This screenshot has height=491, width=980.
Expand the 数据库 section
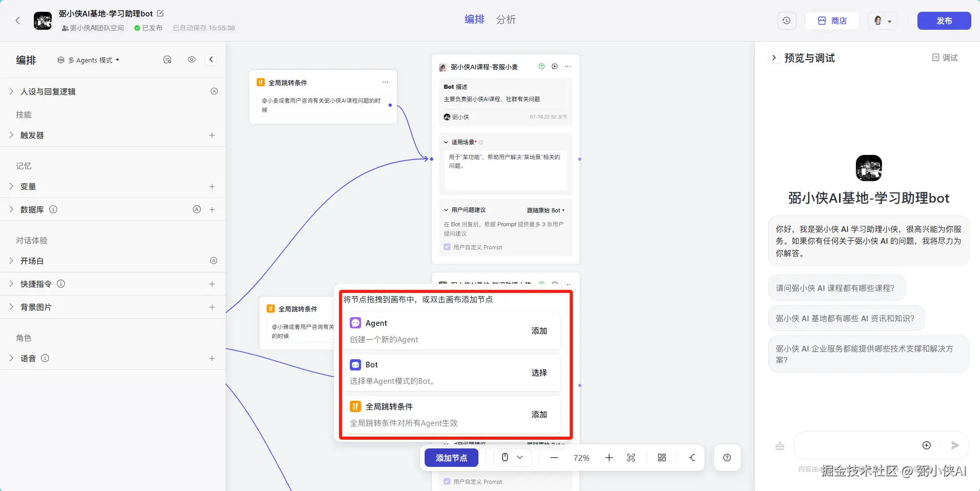pos(11,209)
